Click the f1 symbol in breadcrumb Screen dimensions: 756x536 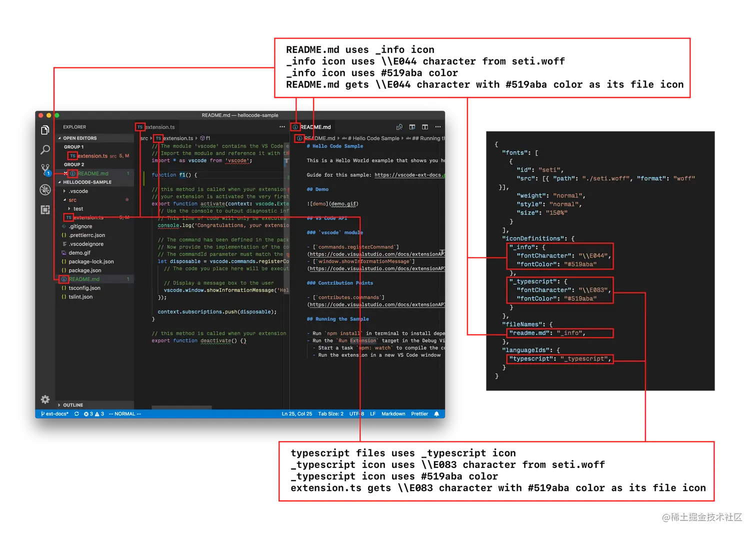click(205, 138)
